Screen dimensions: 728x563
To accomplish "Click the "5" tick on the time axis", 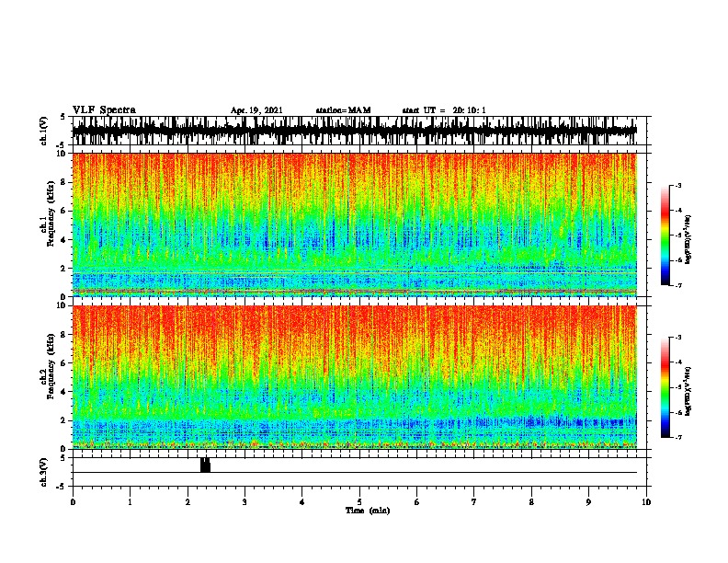I will click(x=359, y=502).
